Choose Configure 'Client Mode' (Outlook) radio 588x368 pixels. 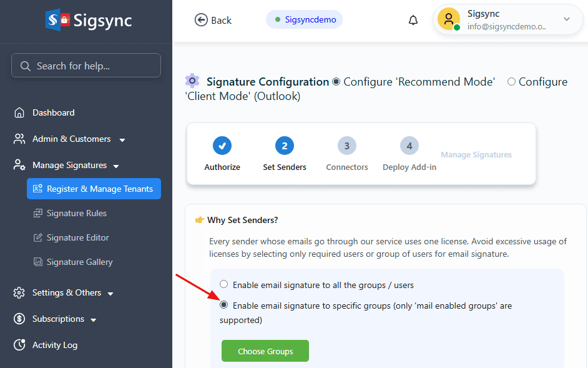511,82
